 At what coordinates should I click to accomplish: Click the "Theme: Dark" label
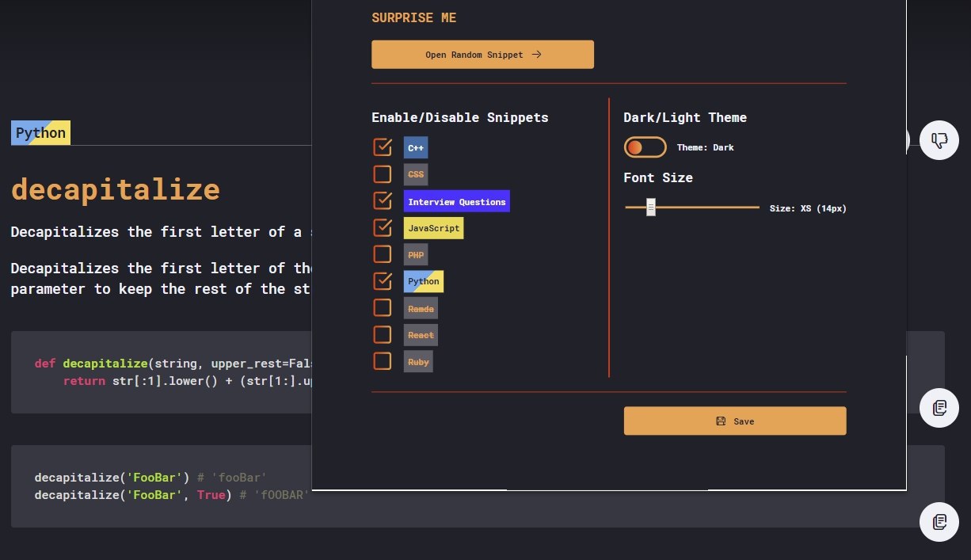[705, 147]
